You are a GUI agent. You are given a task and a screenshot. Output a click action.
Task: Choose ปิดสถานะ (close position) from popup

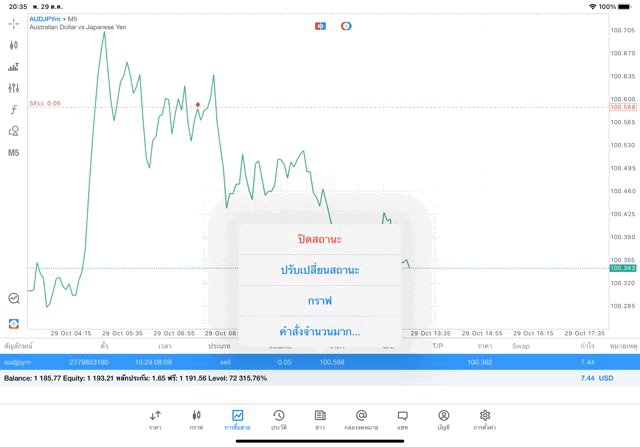coord(320,239)
